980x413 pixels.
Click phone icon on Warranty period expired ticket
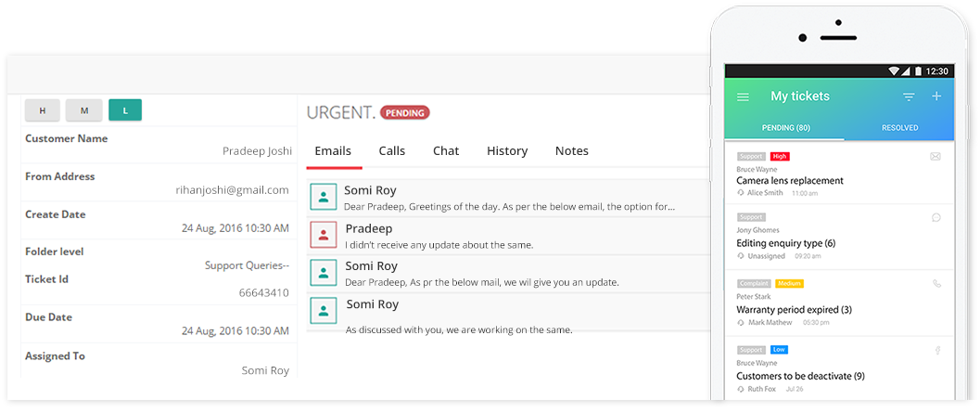936,283
